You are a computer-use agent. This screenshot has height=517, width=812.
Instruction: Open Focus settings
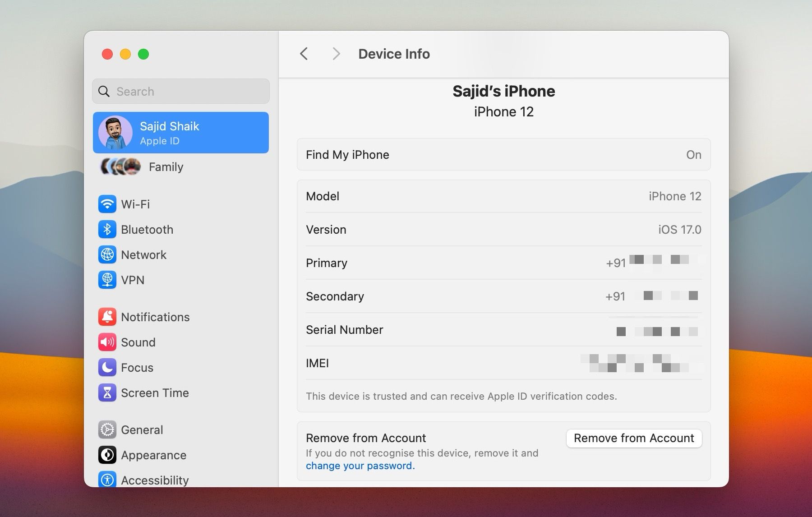pos(137,367)
